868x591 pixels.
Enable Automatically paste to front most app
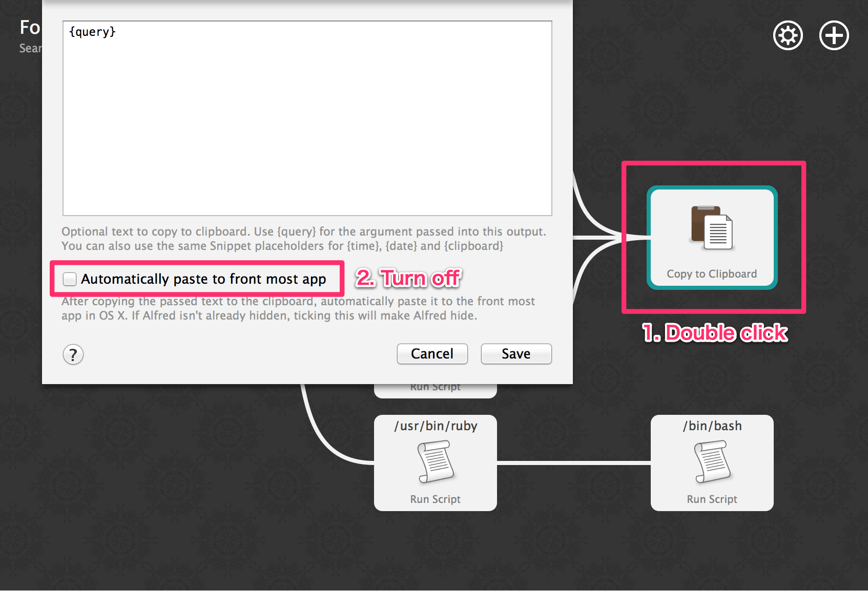(x=70, y=279)
